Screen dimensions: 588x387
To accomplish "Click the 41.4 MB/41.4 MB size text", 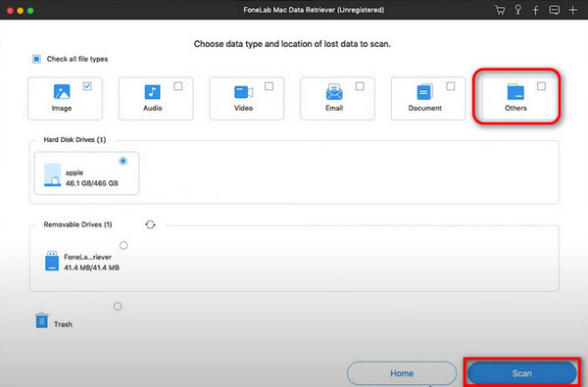I will point(91,267).
